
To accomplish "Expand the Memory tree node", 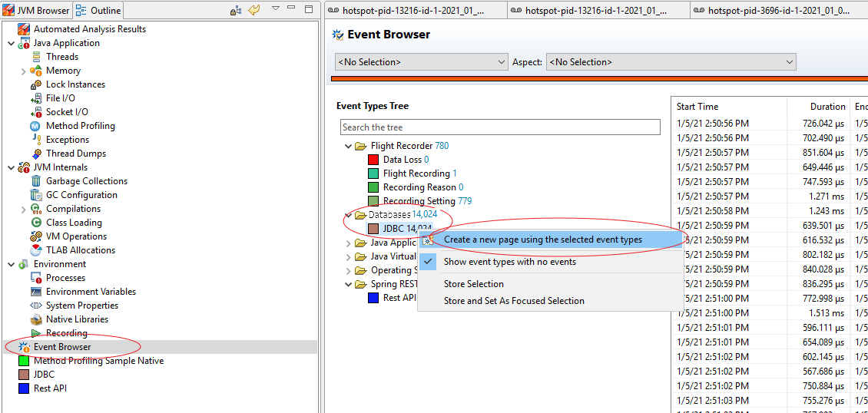I will click(23, 71).
